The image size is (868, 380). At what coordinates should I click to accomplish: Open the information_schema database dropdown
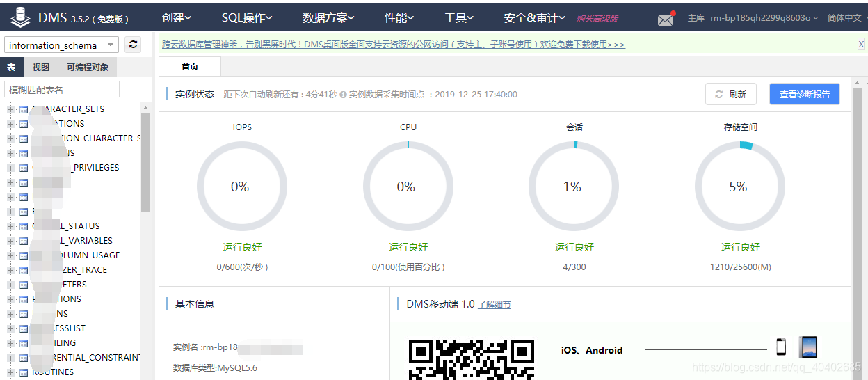[x=61, y=45]
